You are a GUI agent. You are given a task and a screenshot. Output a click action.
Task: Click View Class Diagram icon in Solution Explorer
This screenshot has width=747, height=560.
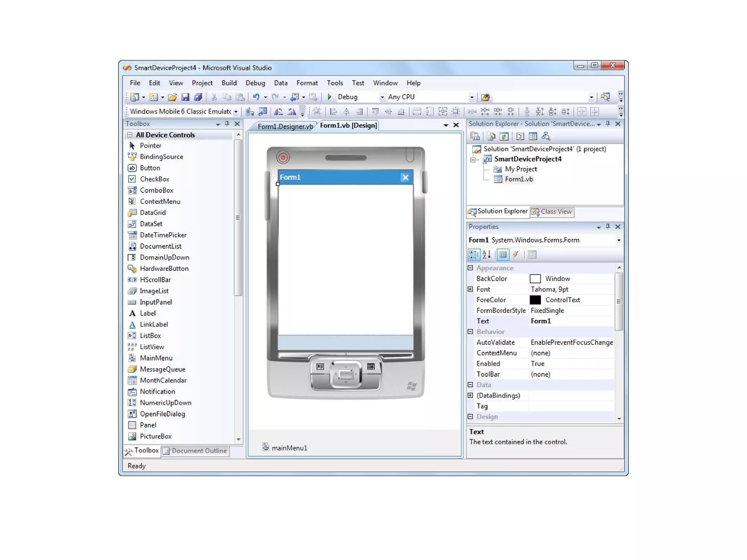coord(546,136)
